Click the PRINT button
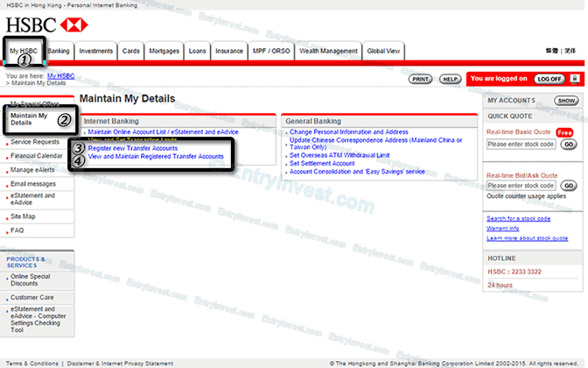588x368 pixels. tap(420, 79)
